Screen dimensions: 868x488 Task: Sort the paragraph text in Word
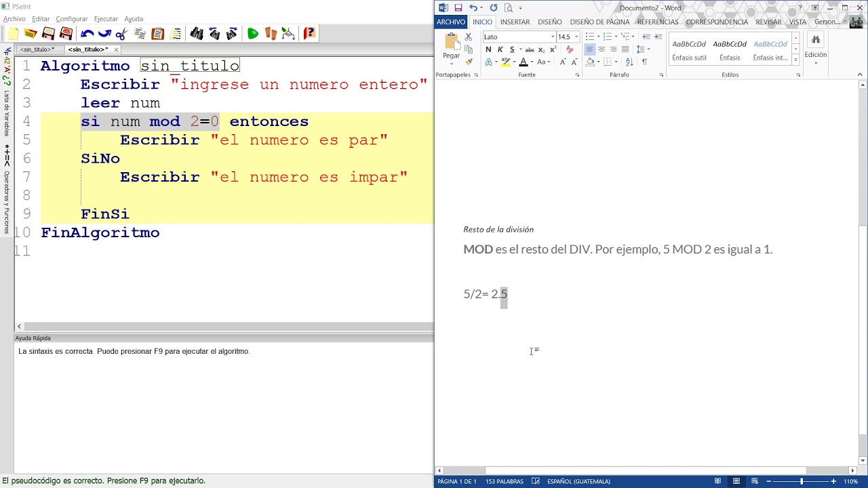[x=629, y=62]
